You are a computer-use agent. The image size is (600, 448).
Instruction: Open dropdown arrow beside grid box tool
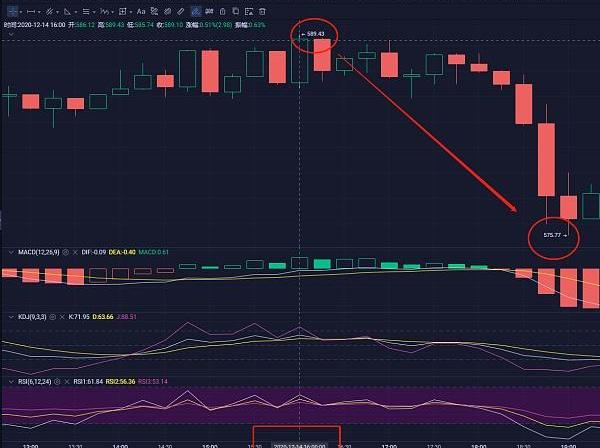tap(131, 12)
